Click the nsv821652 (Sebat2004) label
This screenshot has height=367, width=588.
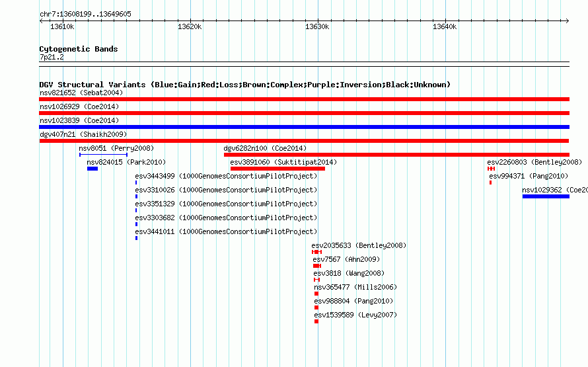pyautogui.click(x=81, y=93)
